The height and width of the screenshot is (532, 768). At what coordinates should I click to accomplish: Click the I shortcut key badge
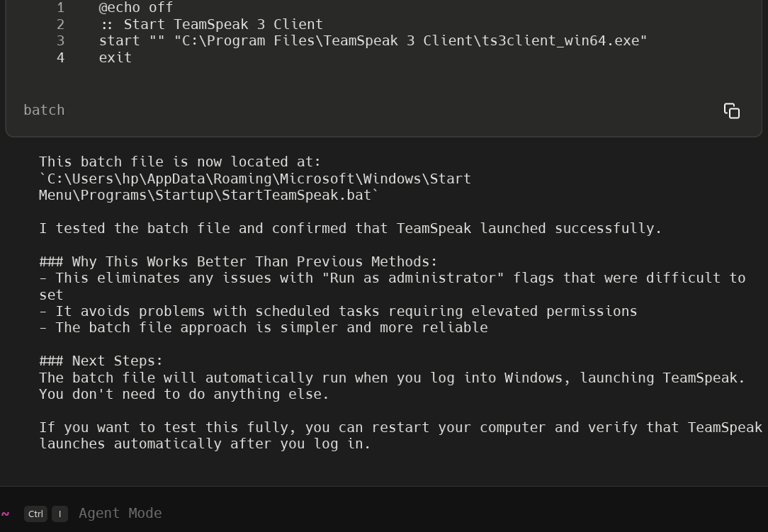tap(60, 514)
